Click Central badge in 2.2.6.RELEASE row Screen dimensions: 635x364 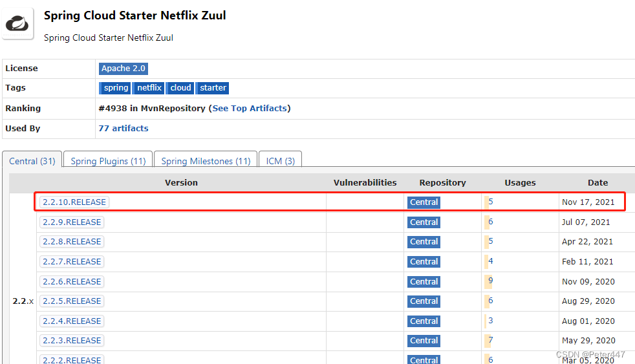pos(424,281)
